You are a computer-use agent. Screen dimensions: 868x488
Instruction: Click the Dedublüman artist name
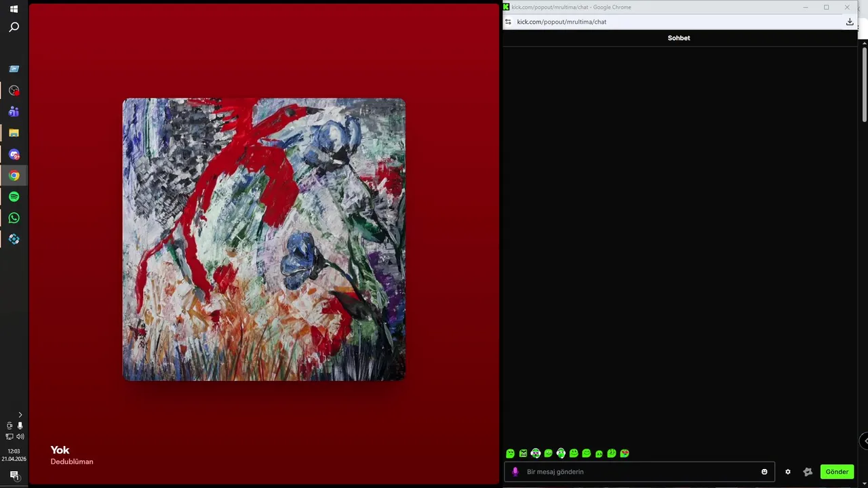click(x=72, y=462)
